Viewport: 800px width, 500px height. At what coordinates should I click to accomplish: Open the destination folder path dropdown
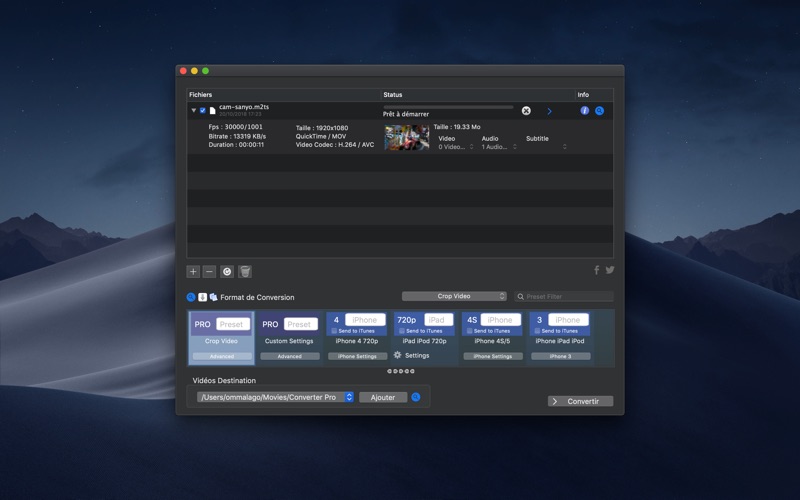[x=276, y=397]
